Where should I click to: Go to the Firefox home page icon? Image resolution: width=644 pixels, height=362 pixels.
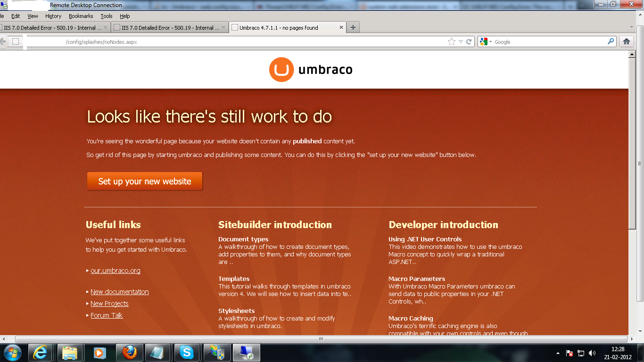coord(627,41)
